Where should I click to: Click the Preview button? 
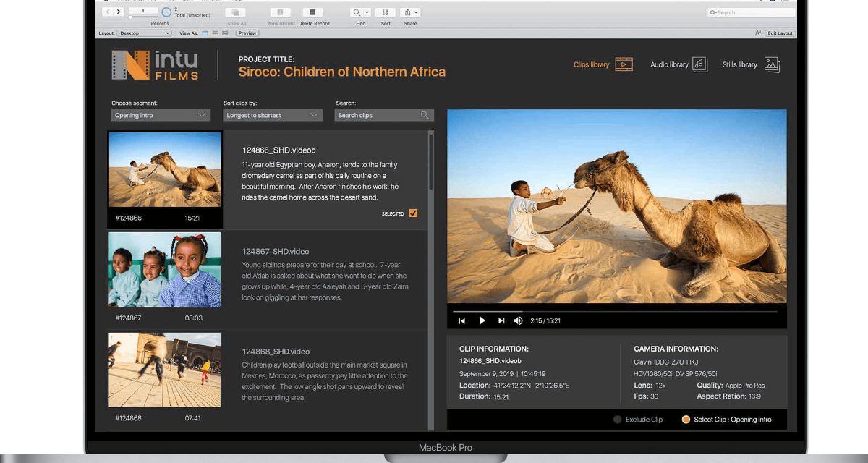point(247,33)
